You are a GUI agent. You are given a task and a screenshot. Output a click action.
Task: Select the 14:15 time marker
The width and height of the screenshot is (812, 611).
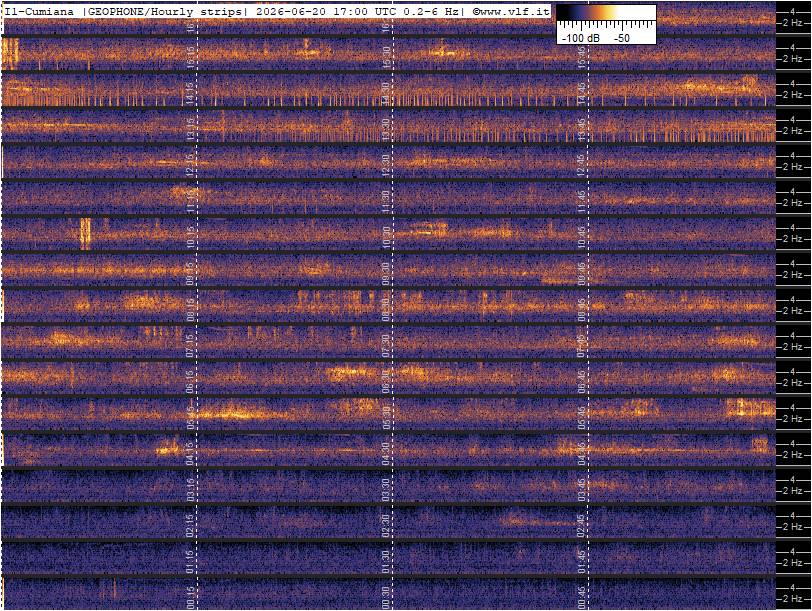(190, 94)
